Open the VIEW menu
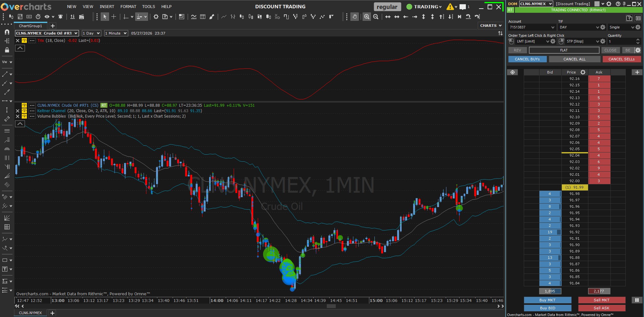The width and height of the screenshot is (644, 317). click(x=88, y=7)
